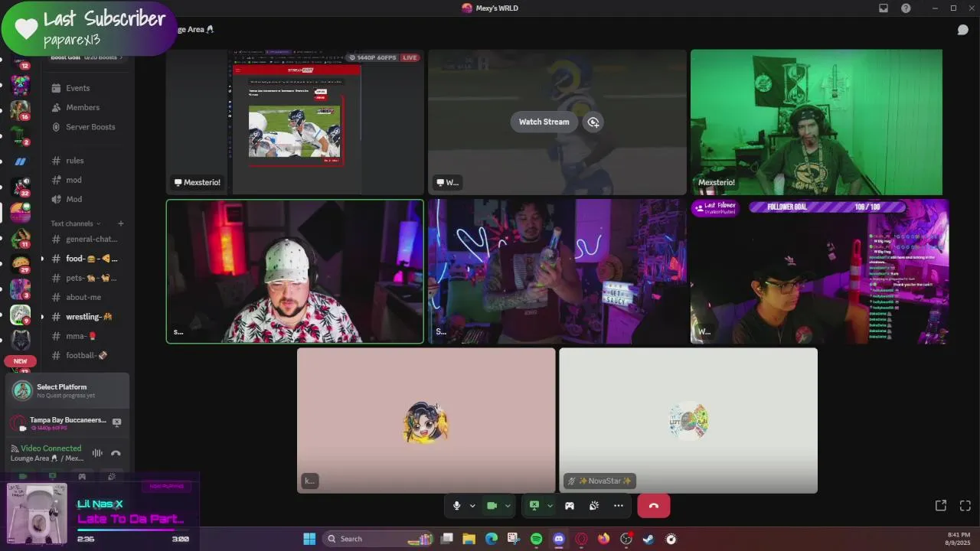
Task: Open Boost Goal progress bar
Action: tap(86, 57)
